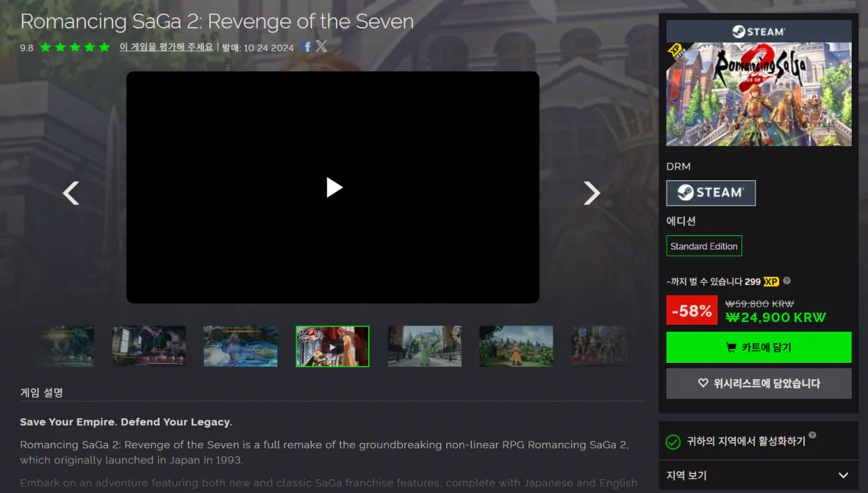This screenshot has height=493, width=868.
Task: Open the region activation help icon
Action: [812, 435]
